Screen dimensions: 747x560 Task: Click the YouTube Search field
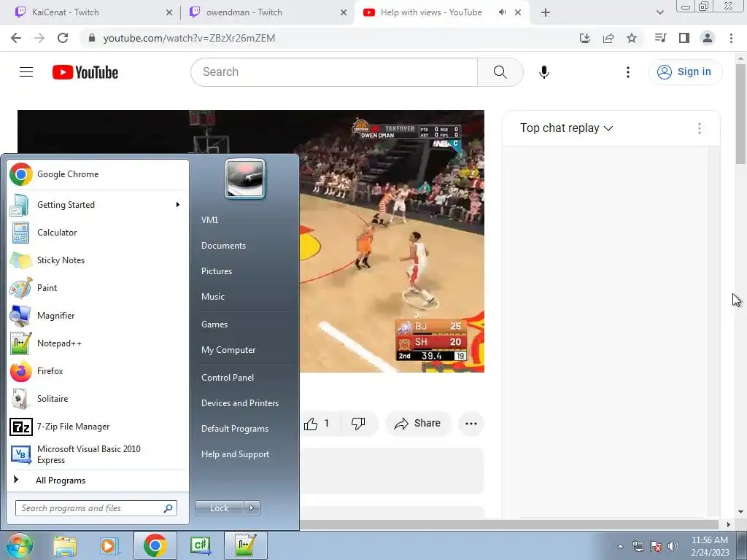tap(334, 72)
